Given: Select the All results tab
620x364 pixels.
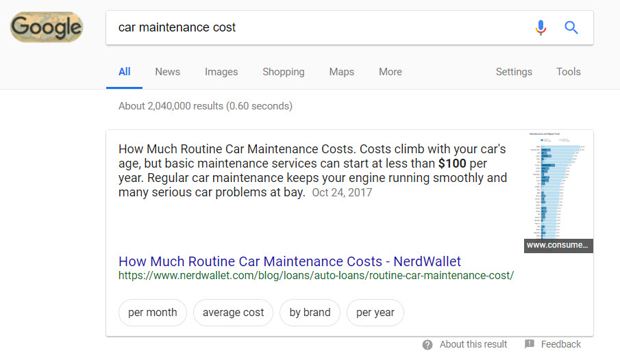Looking at the screenshot, I should click(x=124, y=72).
